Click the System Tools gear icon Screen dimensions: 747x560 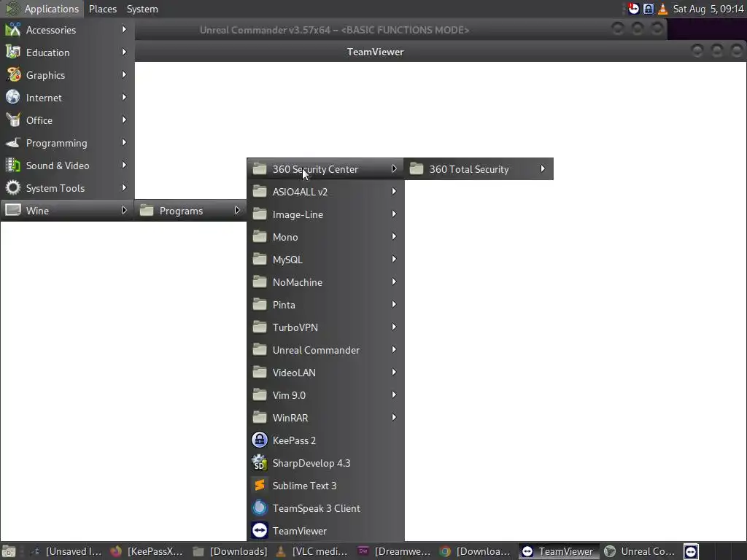click(x=13, y=187)
